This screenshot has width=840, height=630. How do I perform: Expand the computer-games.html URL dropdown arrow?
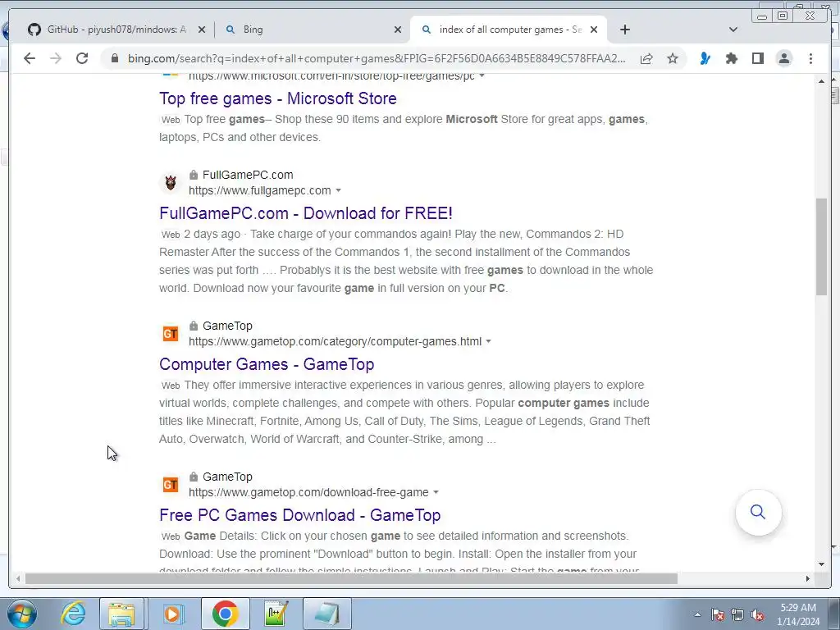click(489, 342)
